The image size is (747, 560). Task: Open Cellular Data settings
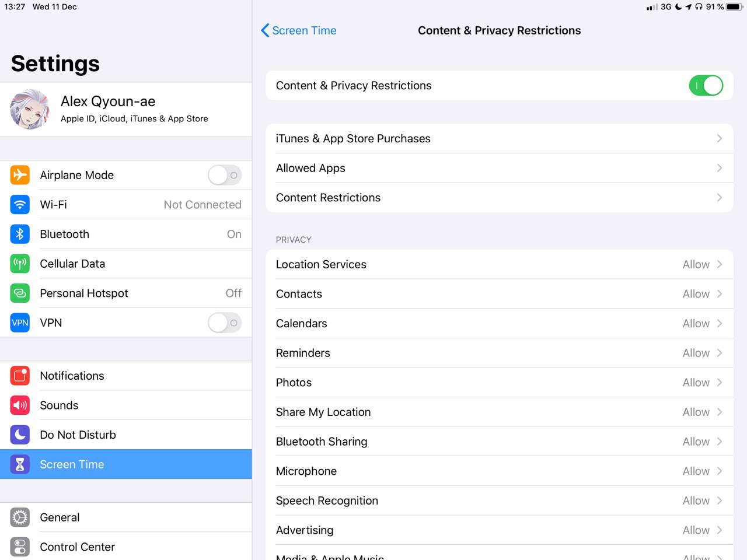(x=126, y=264)
